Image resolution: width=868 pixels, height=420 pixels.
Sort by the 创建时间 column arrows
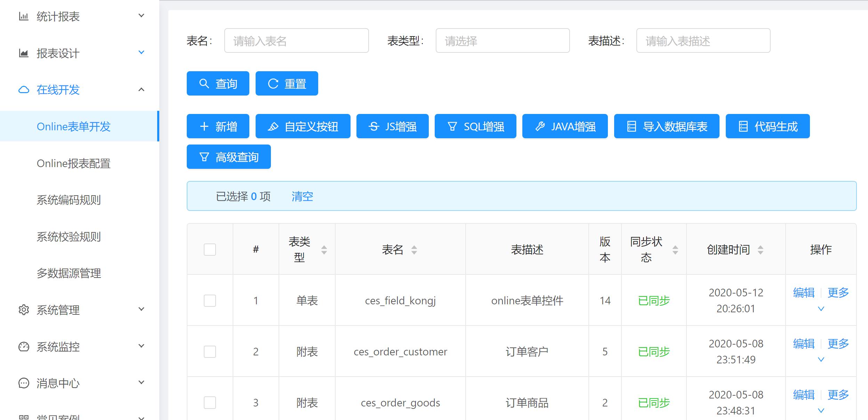(761, 250)
